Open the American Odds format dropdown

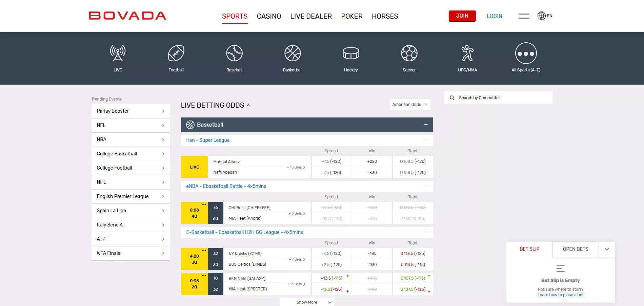pyautogui.click(x=410, y=105)
